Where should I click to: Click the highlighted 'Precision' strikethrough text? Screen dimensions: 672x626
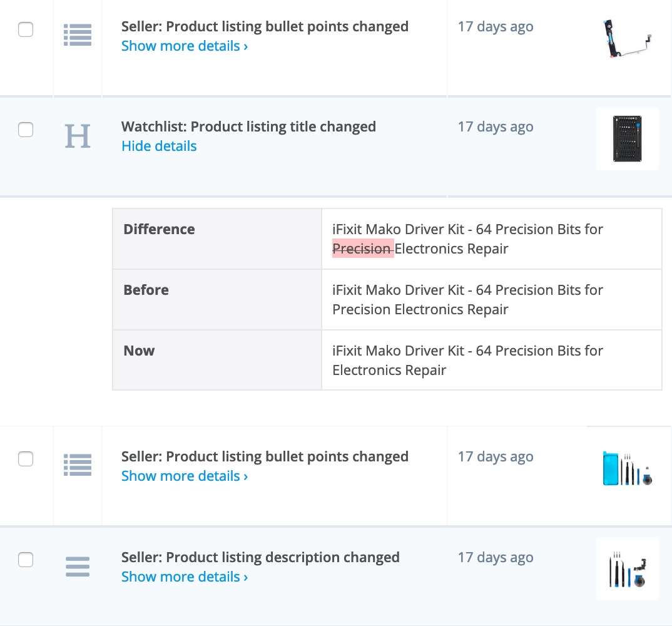coord(363,249)
